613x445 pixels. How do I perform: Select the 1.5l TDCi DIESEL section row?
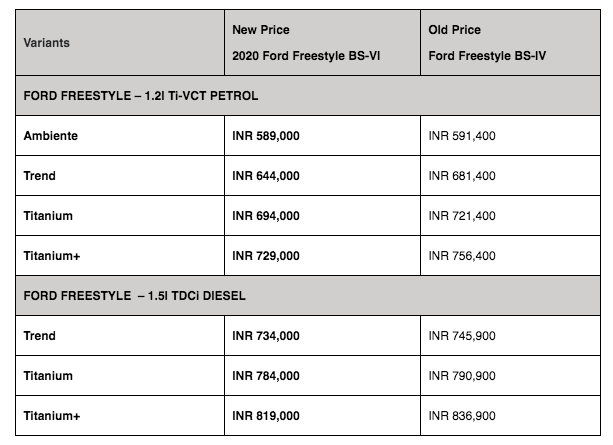[x=135, y=296]
